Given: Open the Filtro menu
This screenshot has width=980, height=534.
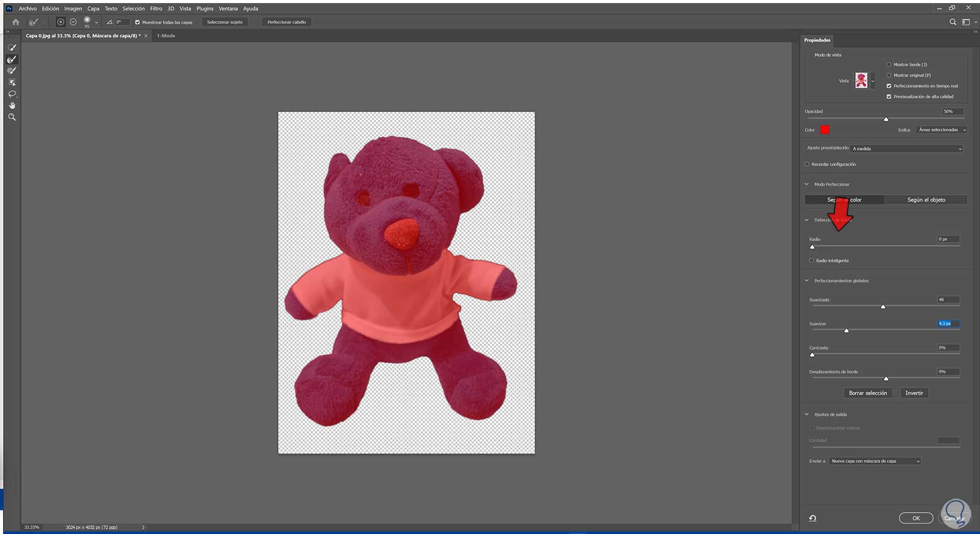Looking at the screenshot, I should tap(156, 9).
